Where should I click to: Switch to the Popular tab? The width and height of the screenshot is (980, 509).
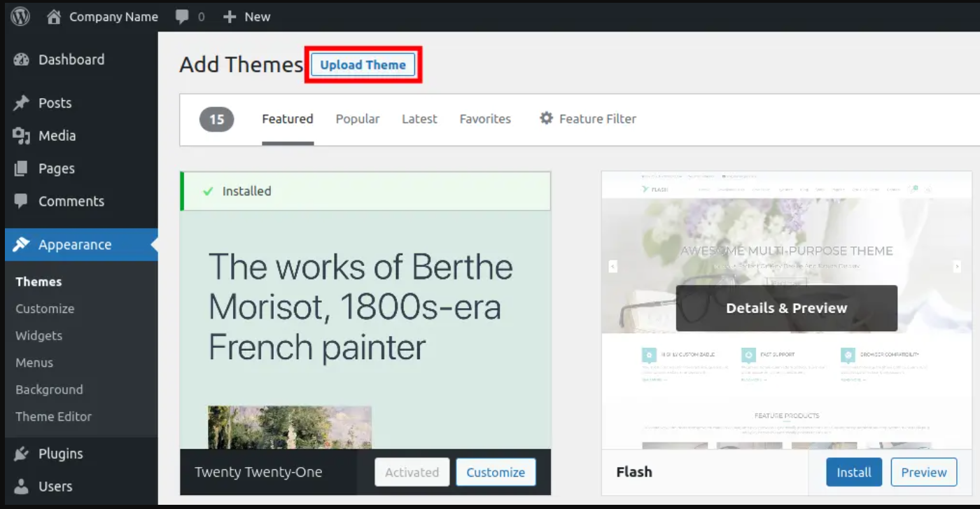(358, 119)
